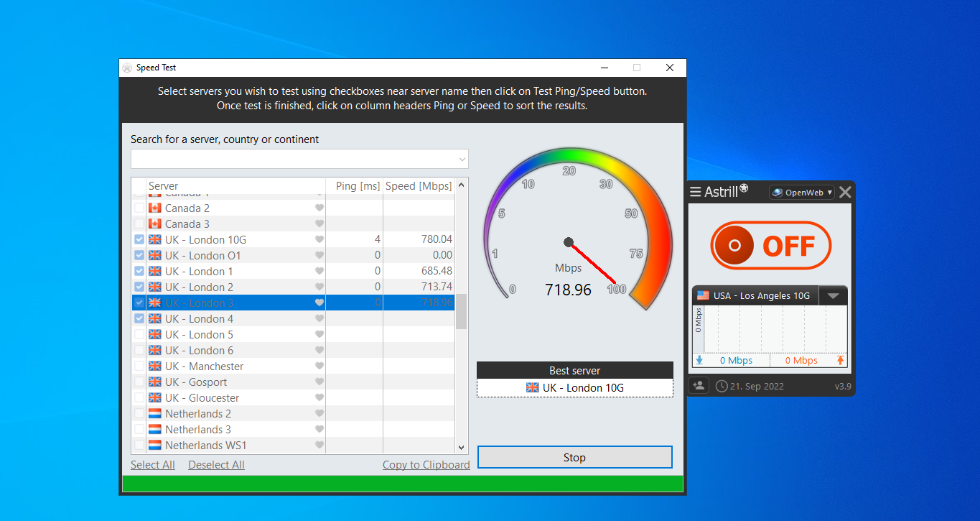
Task: Select the UK - Gloucester row
Action: [293, 398]
